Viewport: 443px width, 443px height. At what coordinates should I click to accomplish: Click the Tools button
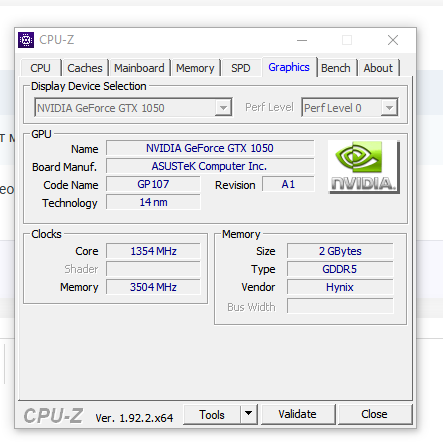(x=212, y=414)
